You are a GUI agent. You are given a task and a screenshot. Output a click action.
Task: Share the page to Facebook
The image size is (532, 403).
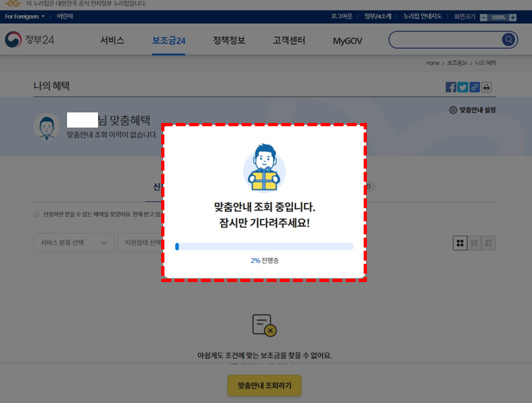(x=450, y=86)
